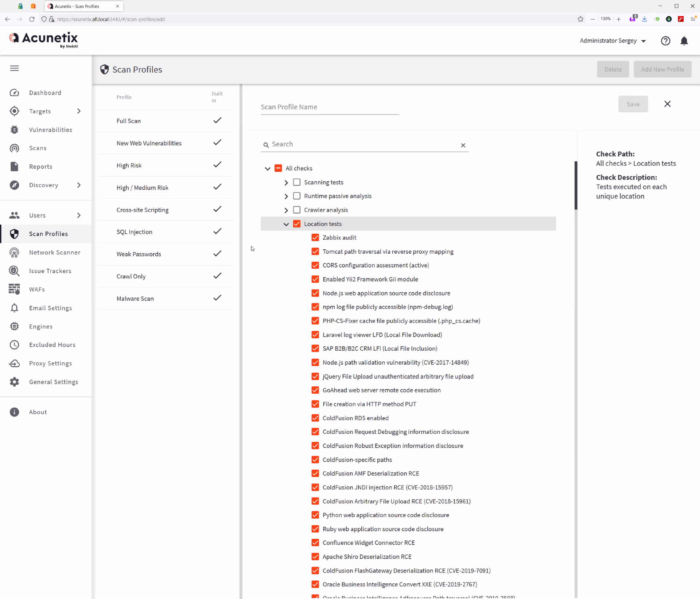Enable the Crawler analysis checkbox
The image size is (700, 599).
coord(297,210)
